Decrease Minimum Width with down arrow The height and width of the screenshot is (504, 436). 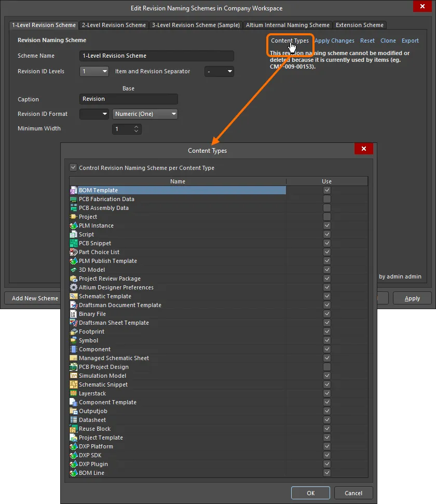(136, 131)
